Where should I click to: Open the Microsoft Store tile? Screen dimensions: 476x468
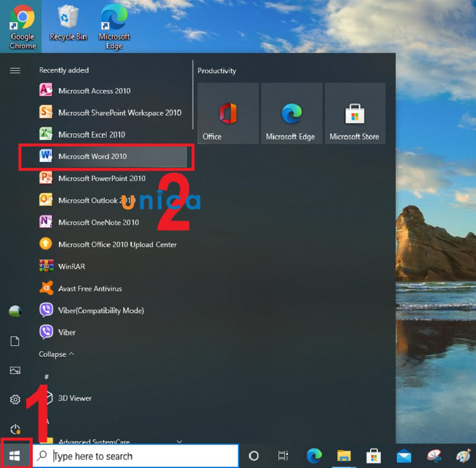[x=355, y=113]
